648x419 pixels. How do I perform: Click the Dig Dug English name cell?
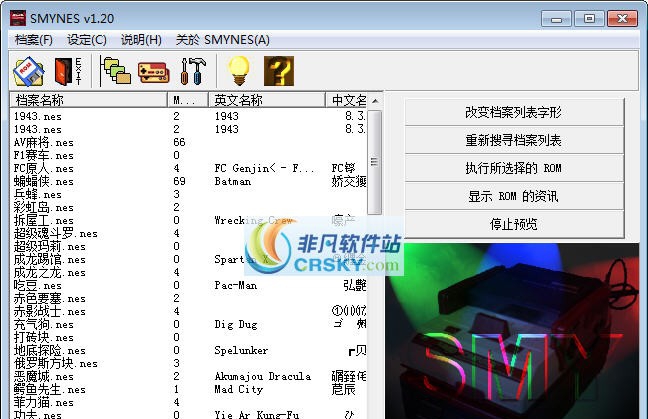click(x=236, y=325)
